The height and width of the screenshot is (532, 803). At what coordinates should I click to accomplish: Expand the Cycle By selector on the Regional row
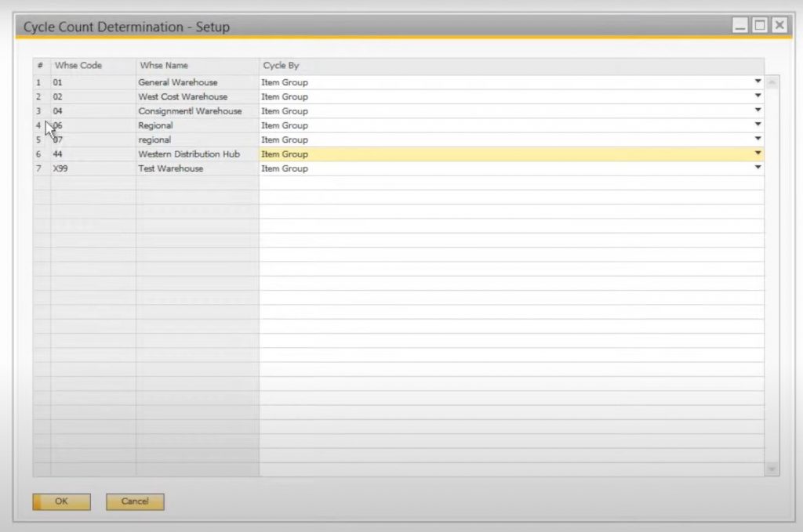pyautogui.click(x=757, y=125)
